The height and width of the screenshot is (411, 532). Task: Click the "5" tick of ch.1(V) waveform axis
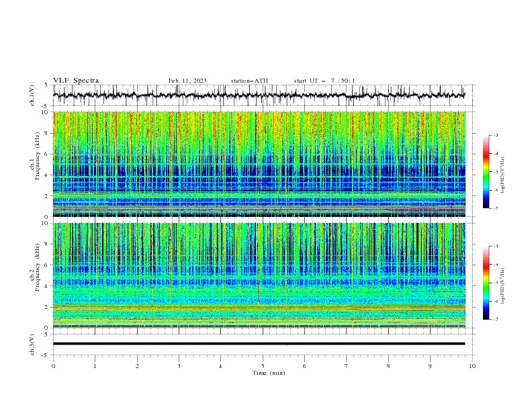47,85
